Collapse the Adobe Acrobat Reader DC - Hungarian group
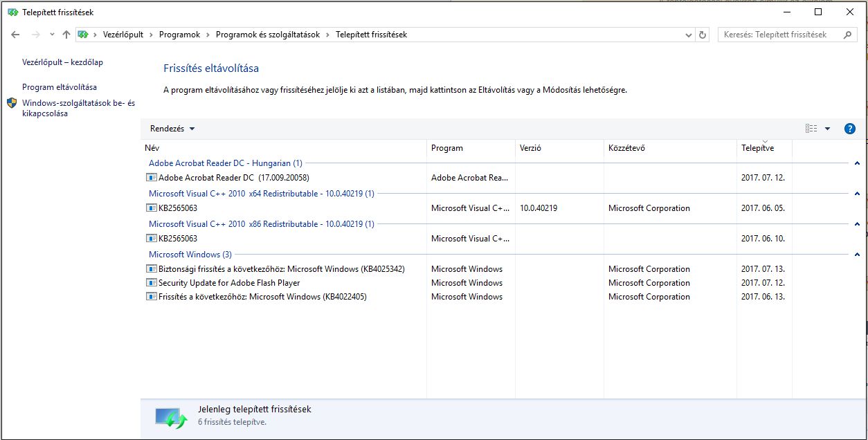Screen dimensions: 868x440 (857, 163)
